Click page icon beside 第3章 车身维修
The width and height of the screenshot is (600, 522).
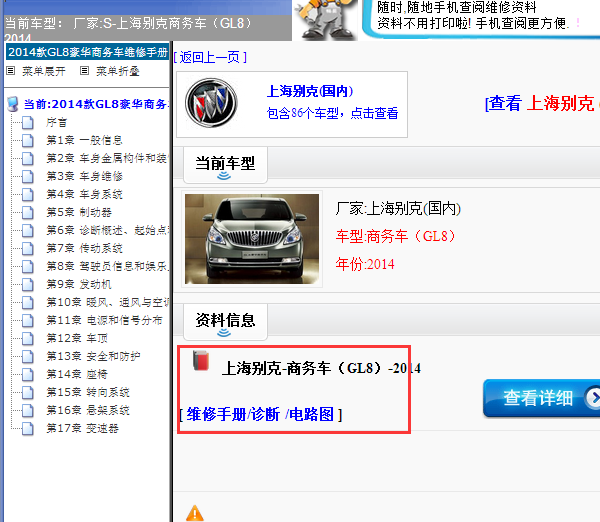(27, 176)
